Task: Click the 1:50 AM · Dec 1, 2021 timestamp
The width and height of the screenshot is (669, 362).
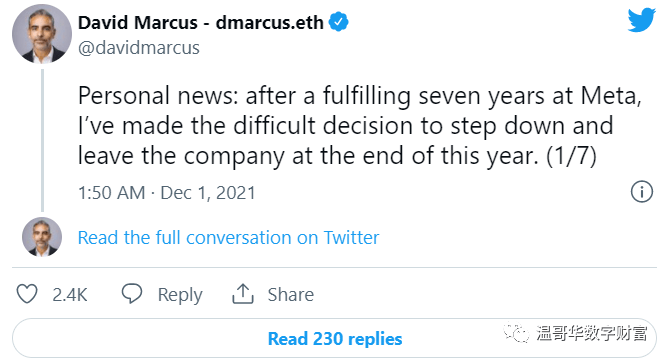Action: click(166, 193)
